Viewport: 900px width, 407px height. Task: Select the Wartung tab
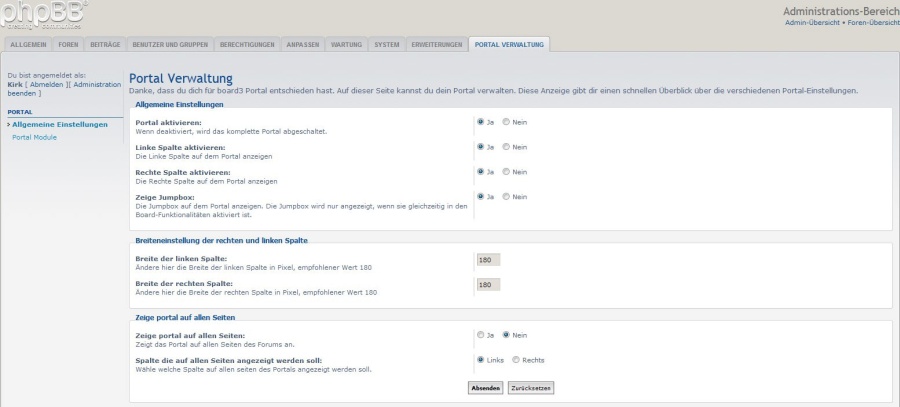(x=346, y=45)
